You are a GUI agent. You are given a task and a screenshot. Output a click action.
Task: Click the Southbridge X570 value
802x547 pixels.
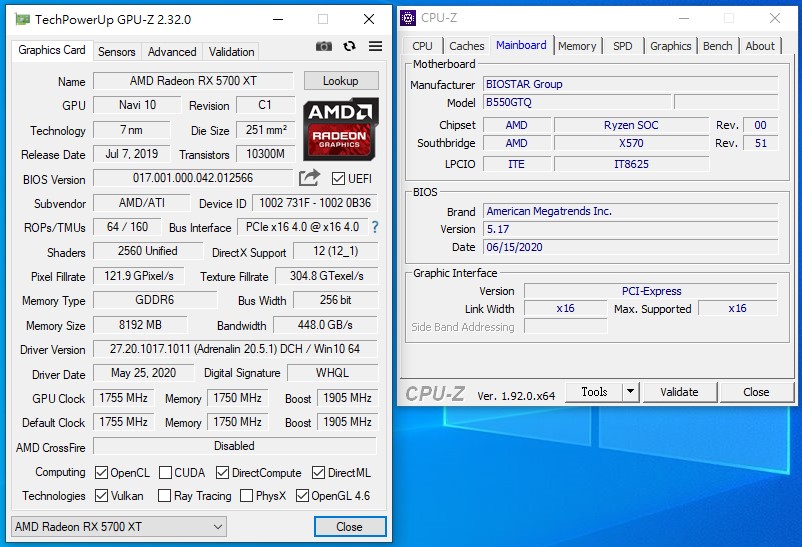point(632,143)
